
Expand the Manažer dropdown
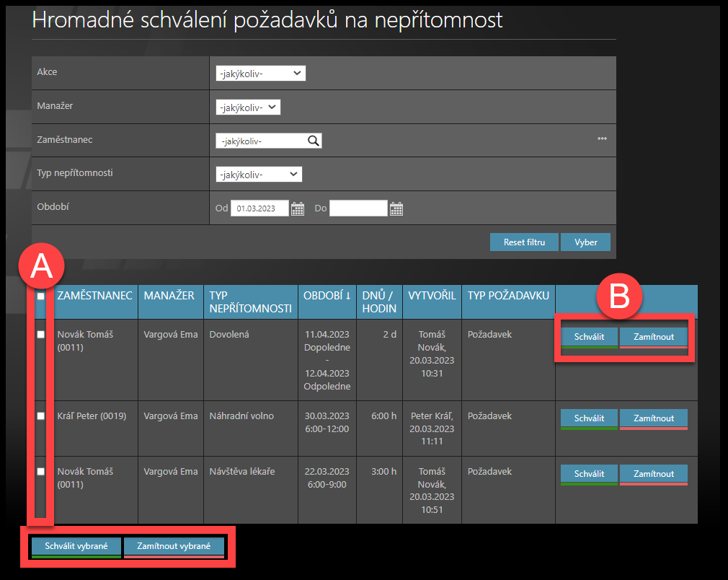click(x=248, y=107)
